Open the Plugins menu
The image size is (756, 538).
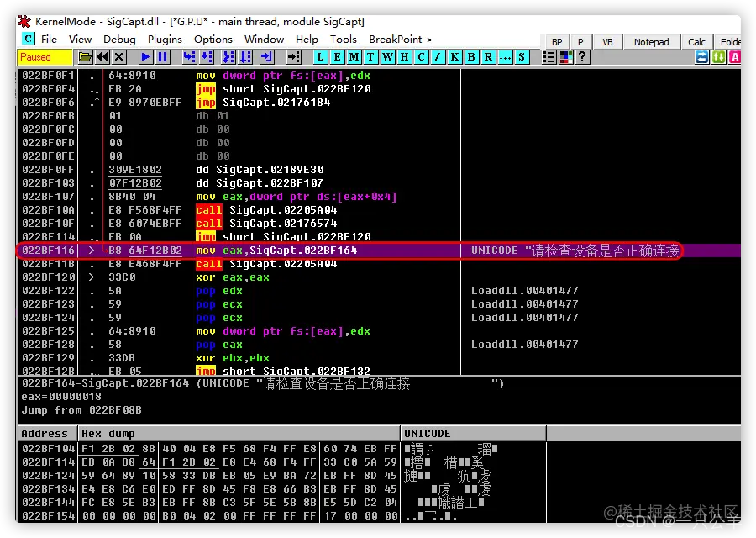click(x=165, y=39)
